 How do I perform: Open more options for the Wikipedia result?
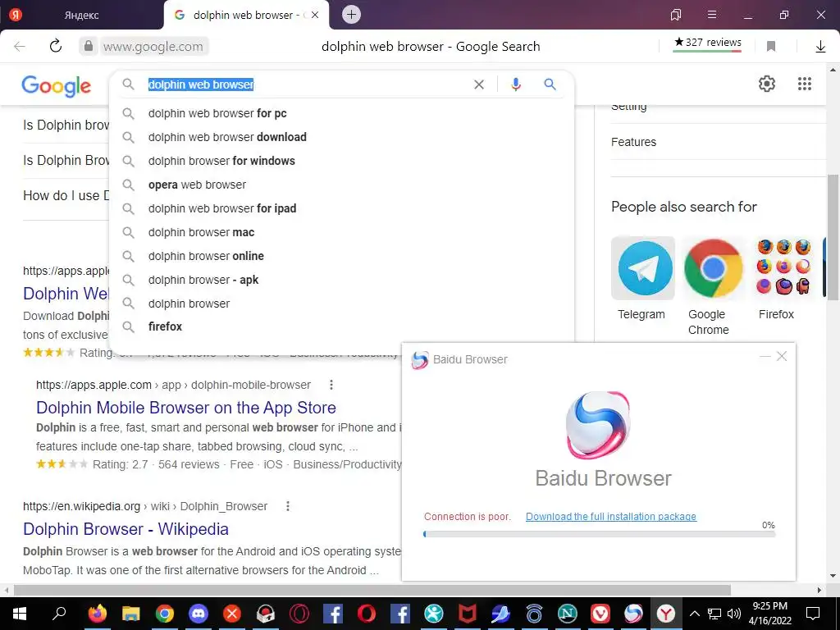pyautogui.click(x=288, y=506)
